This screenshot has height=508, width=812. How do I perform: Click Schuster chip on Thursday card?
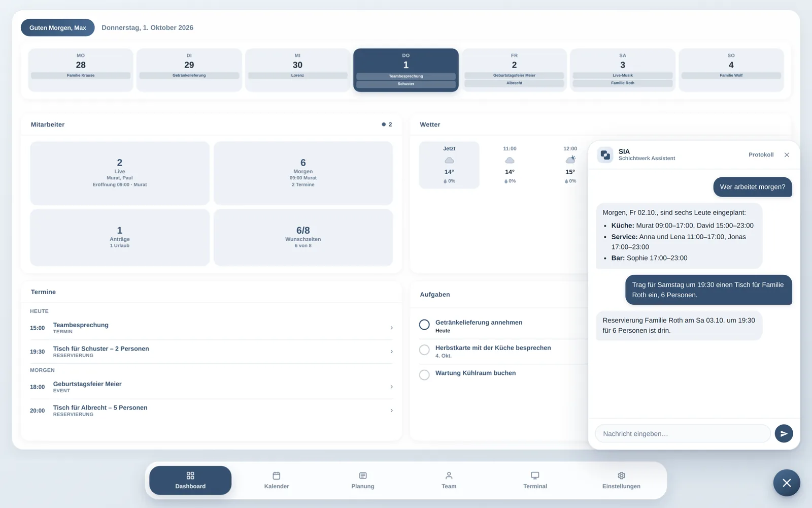(x=406, y=84)
